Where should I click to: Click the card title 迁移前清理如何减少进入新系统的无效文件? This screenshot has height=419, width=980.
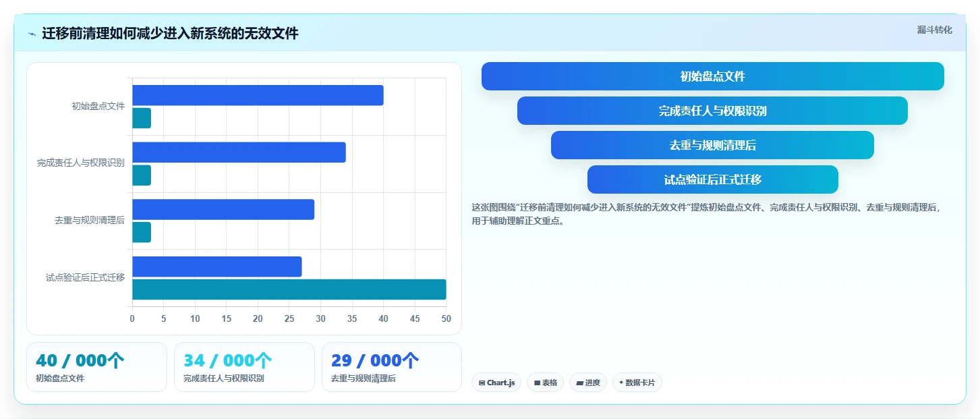170,34
